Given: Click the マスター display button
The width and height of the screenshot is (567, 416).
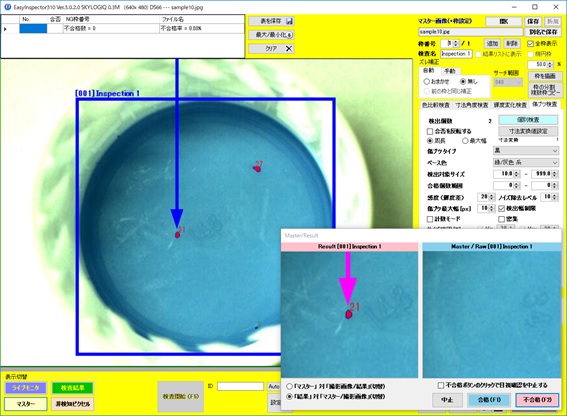Looking at the screenshot, I should [x=26, y=404].
